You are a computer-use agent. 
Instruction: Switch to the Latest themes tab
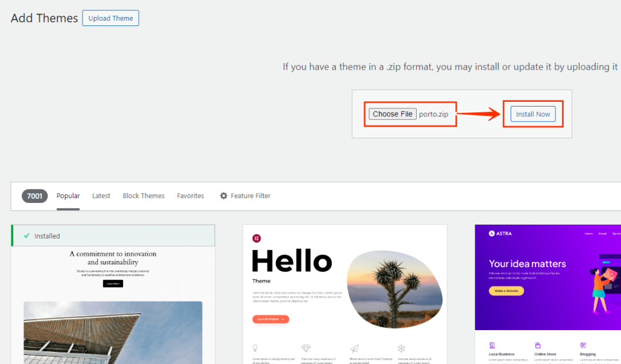pos(101,196)
